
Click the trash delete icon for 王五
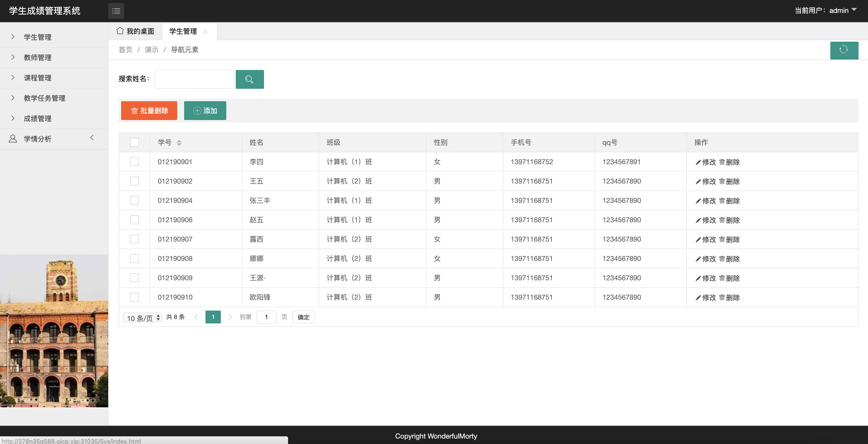(x=722, y=181)
